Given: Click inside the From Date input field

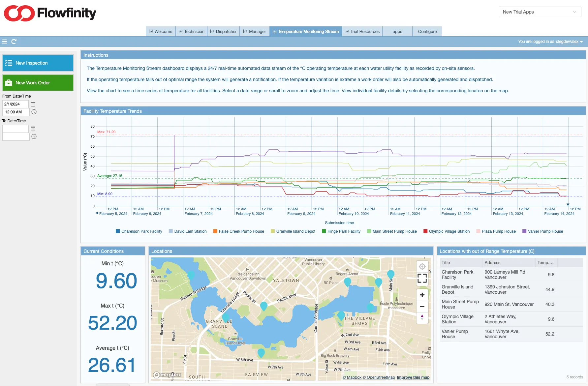Looking at the screenshot, I should click(x=15, y=104).
